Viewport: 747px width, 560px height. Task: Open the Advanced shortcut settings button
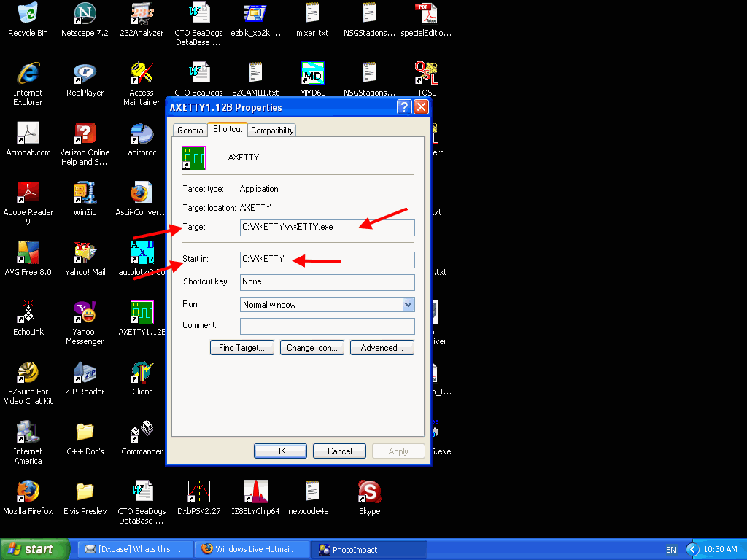click(x=382, y=348)
